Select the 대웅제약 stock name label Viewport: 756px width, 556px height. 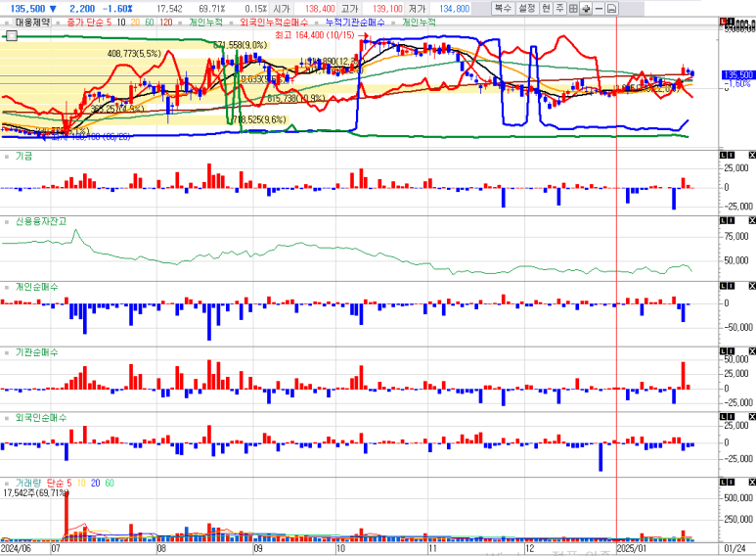click(x=32, y=23)
